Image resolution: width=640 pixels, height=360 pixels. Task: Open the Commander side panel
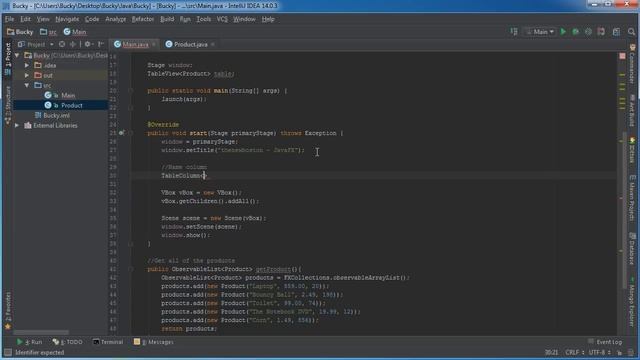(632, 64)
